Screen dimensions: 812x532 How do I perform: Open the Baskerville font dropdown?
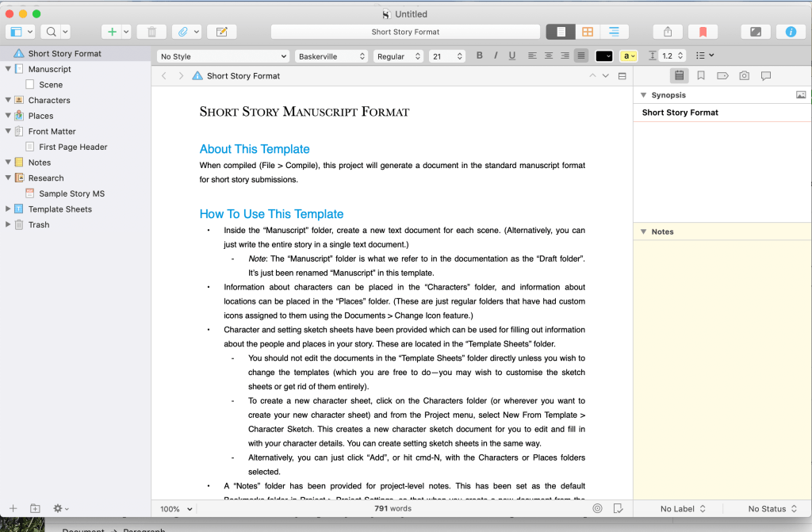click(331, 56)
